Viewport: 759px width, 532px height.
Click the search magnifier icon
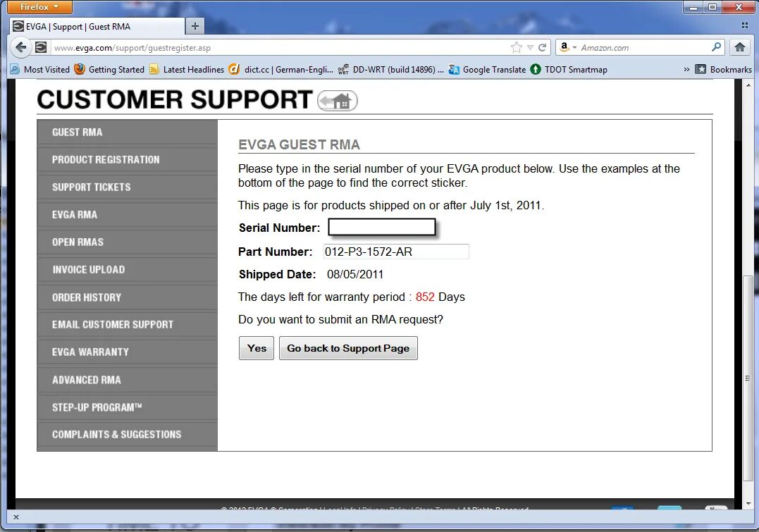717,47
